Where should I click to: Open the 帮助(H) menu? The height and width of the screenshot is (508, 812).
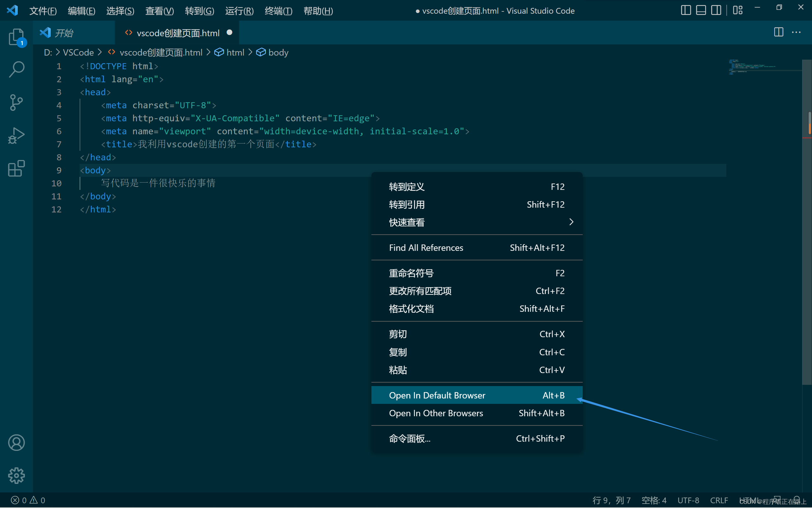(318, 11)
